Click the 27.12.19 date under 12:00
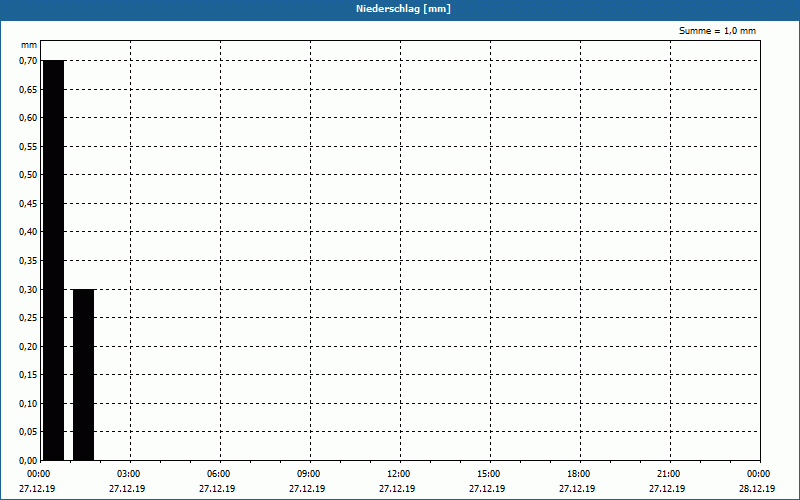Viewport: 800px width, 500px height. 397,488
